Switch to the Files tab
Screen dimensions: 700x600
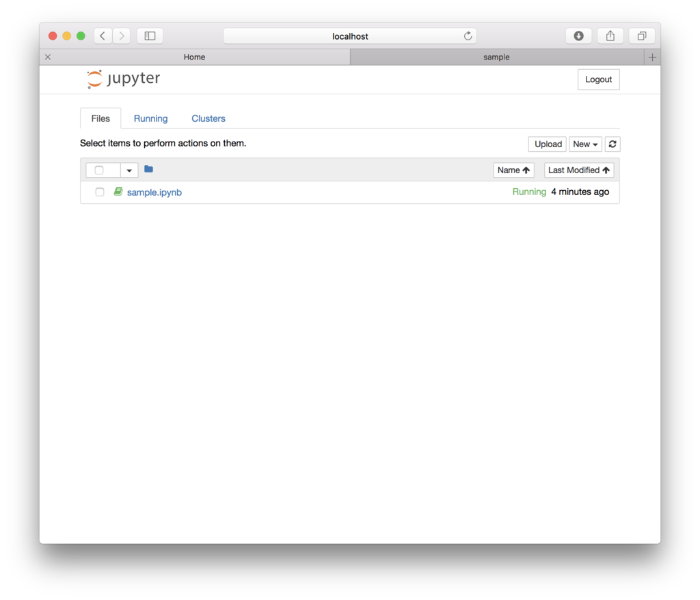tap(100, 118)
